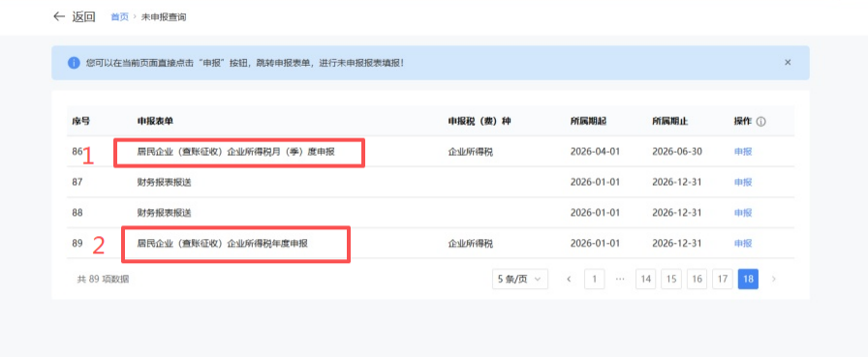868x357 pixels.
Task: Click end date 2026-12-31 in row 89
Action: [677, 243]
